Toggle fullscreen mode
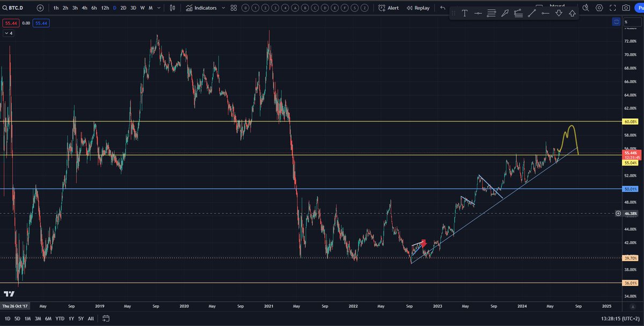This screenshot has width=644, height=326. [x=613, y=8]
